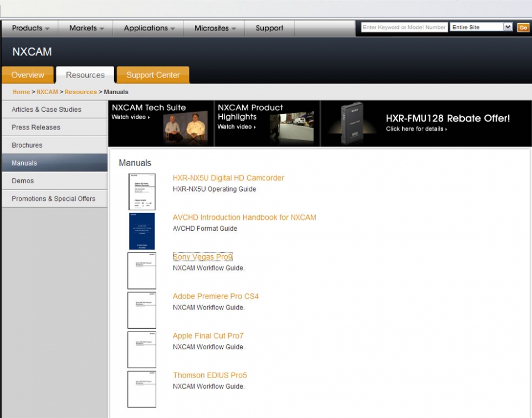Switch to the Overview tab
This screenshot has height=418, width=532.
[28, 75]
